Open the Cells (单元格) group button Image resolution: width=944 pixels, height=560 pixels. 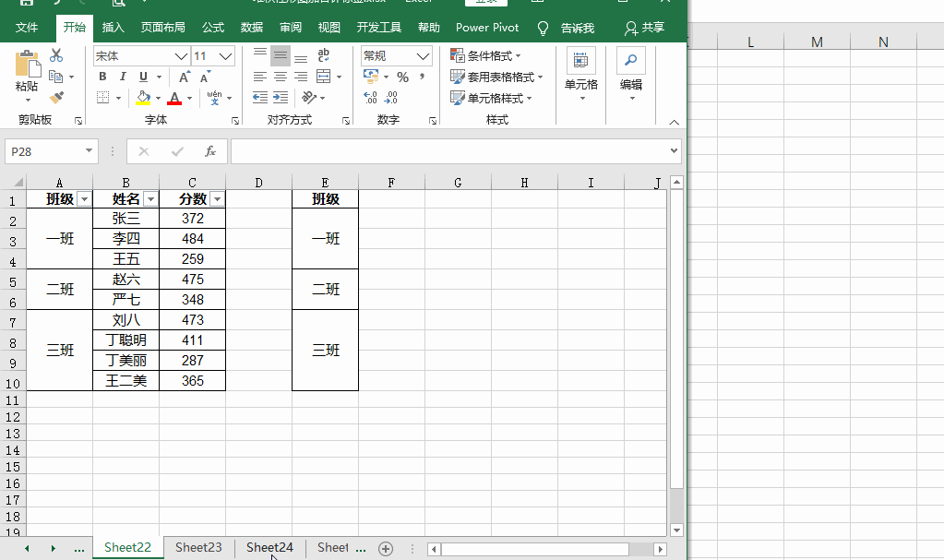click(x=581, y=76)
